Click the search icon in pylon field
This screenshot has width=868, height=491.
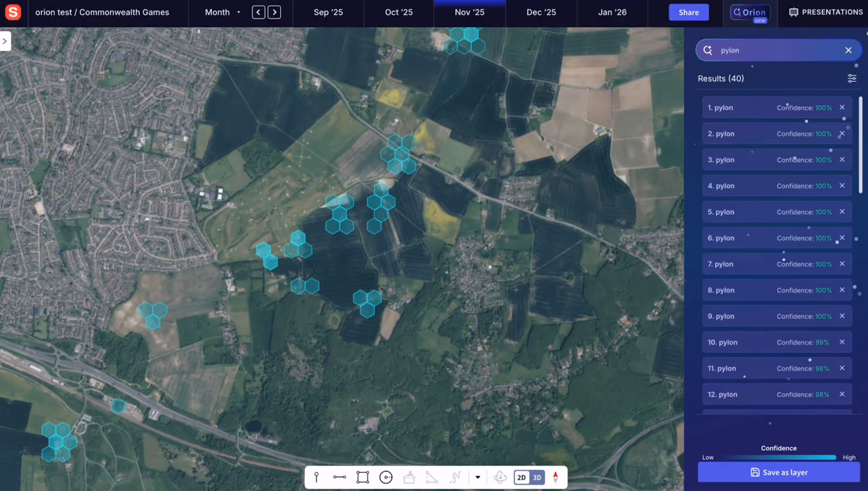pos(708,50)
